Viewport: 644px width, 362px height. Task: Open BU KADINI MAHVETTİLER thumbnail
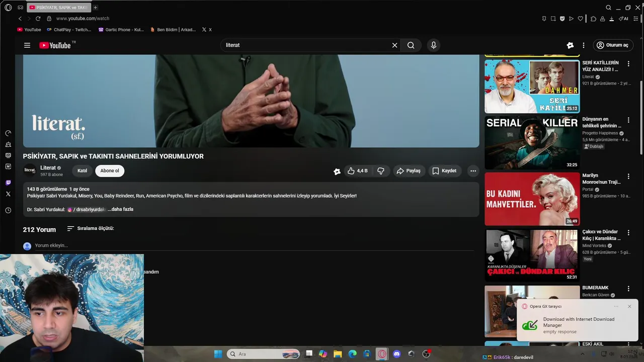click(532, 199)
